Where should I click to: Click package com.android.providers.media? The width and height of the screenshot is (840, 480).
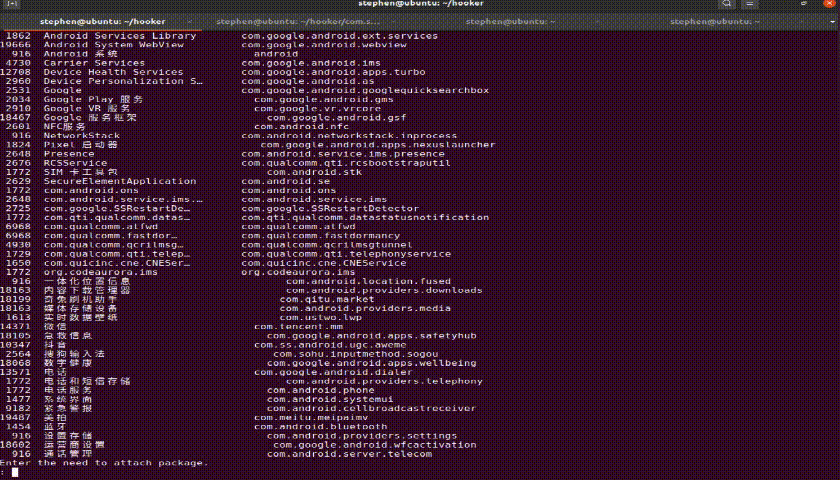click(365, 309)
